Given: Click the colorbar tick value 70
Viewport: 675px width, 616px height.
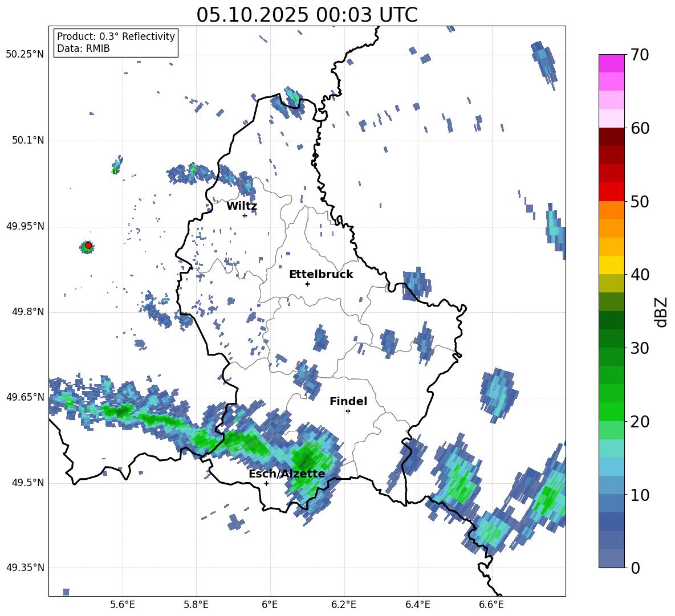Looking at the screenshot, I should click(640, 55).
